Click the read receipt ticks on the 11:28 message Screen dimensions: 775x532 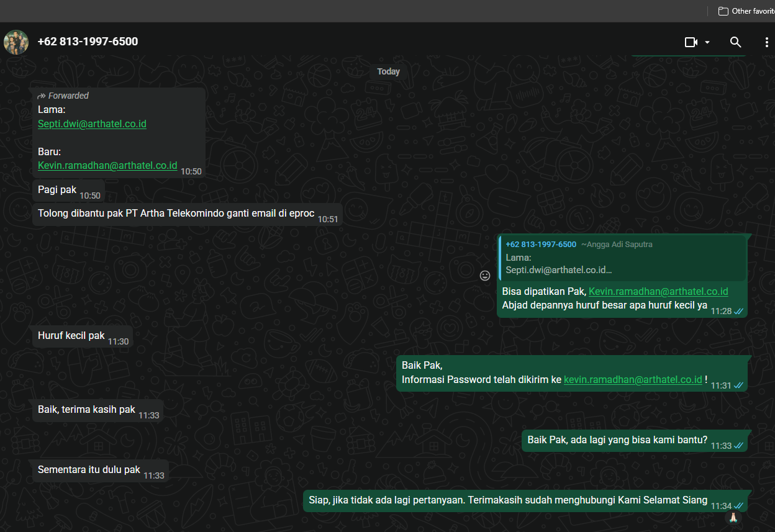(x=739, y=311)
